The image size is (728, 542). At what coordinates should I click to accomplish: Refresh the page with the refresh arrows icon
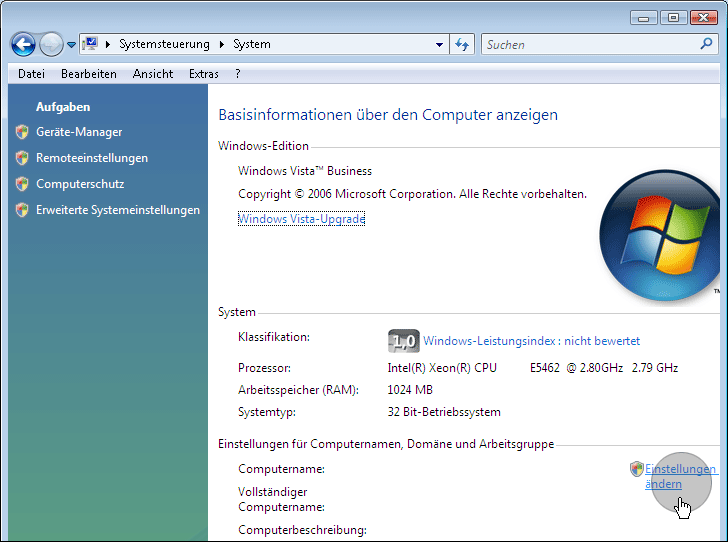pyautogui.click(x=462, y=45)
